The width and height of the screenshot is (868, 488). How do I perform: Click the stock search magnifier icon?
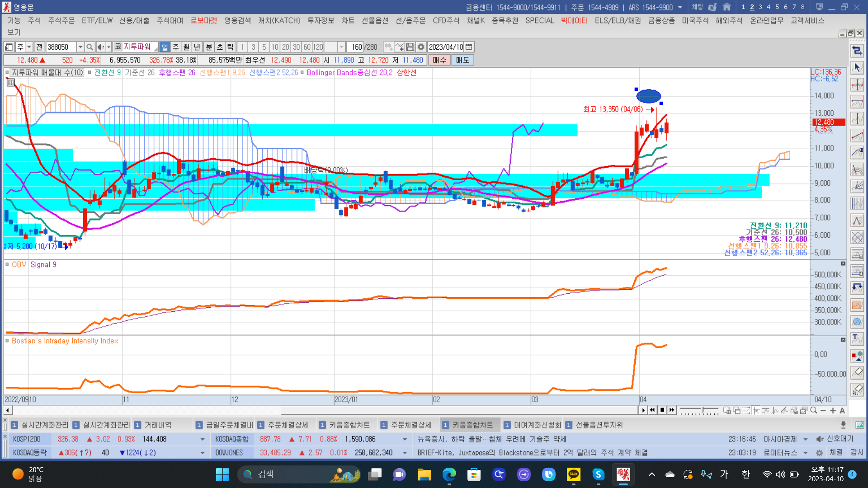[90, 47]
